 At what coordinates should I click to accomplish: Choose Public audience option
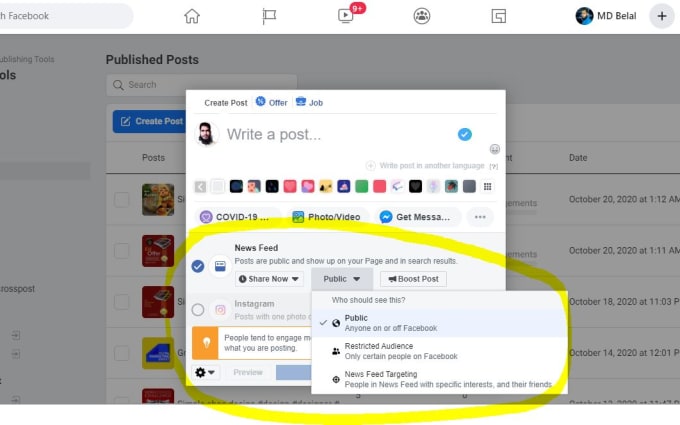click(439, 323)
